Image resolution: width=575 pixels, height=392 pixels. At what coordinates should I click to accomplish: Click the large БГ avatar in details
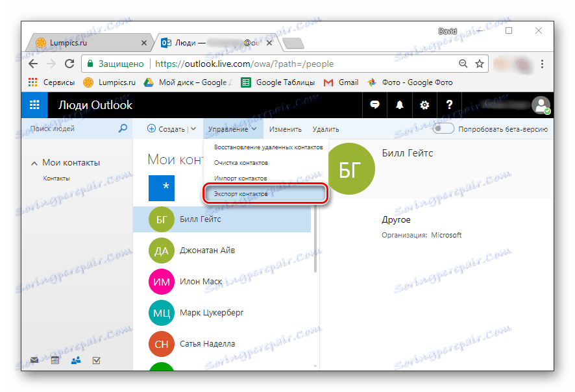click(x=350, y=169)
